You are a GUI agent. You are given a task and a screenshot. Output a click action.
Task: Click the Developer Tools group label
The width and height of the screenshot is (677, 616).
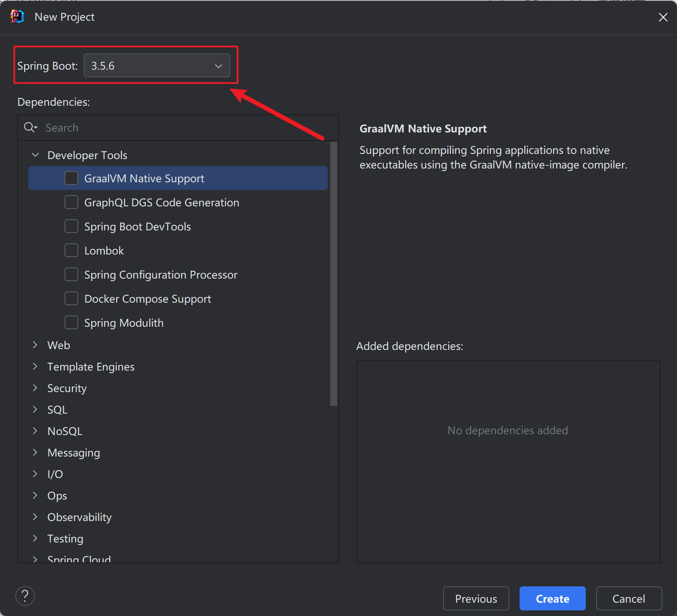pos(87,155)
